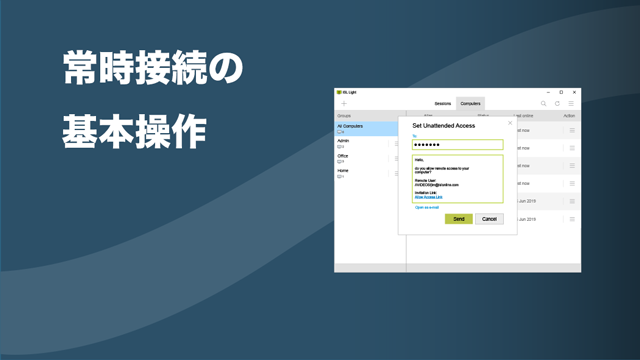
Task: Click the slide heading 常時接続の
Action: pyautogui.click(x=153, y=68)
